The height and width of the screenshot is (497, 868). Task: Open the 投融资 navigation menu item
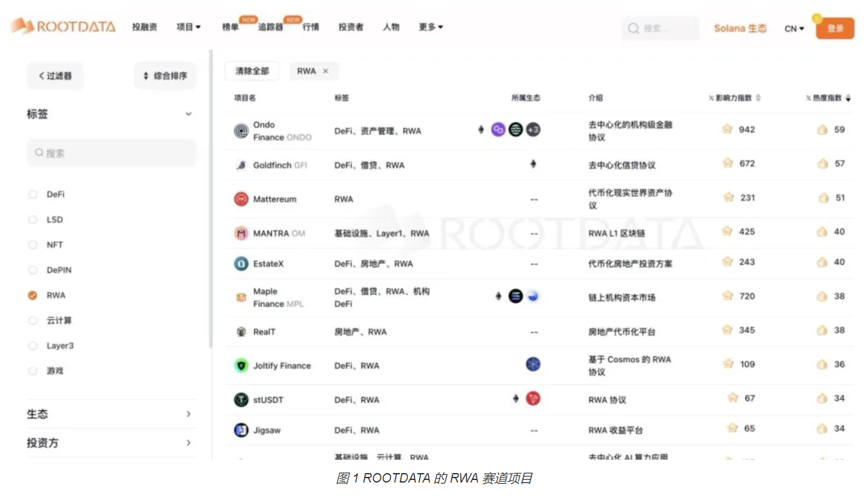tap(144, 27)
